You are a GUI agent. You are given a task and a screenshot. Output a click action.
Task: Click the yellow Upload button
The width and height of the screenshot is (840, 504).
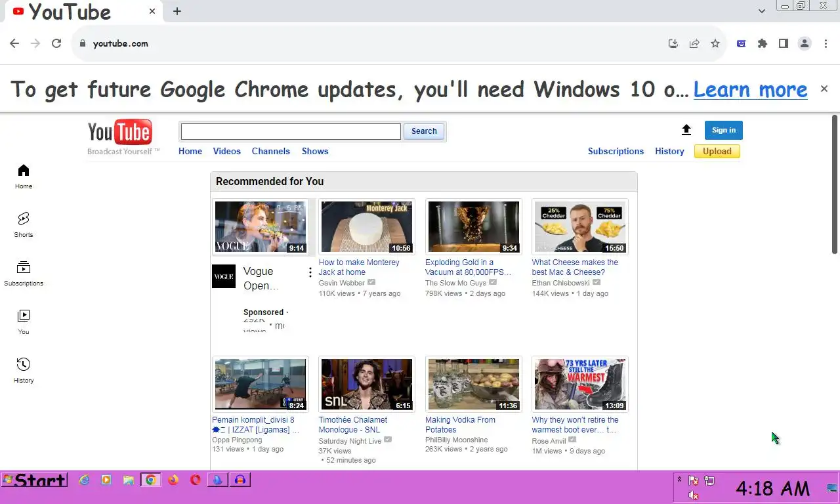point(717,151)
